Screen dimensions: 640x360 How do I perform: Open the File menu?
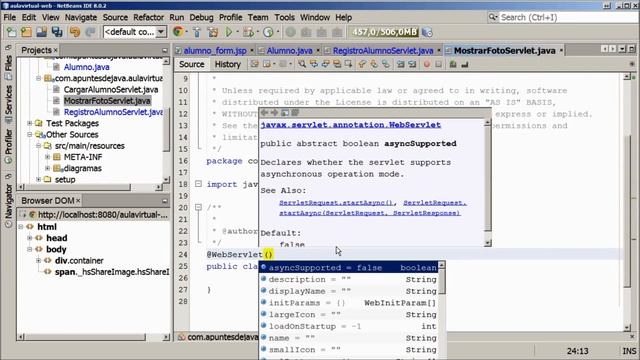(9, 17)
